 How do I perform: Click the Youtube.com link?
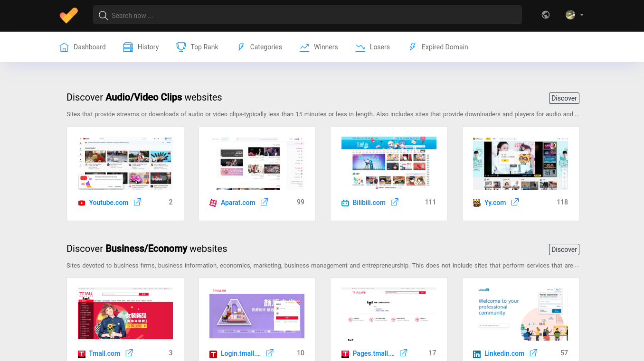pos(109,203)
